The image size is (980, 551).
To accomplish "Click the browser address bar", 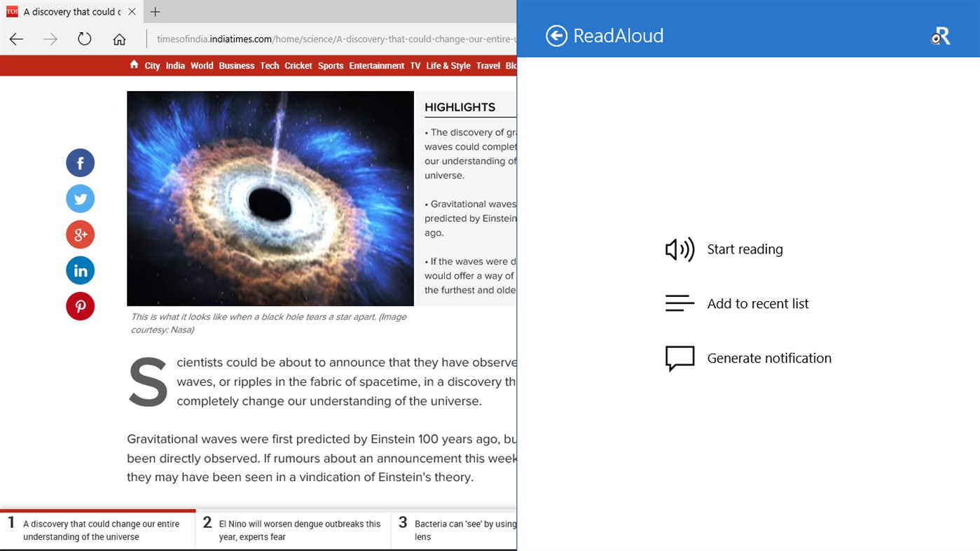I will [x=315, y=39].
